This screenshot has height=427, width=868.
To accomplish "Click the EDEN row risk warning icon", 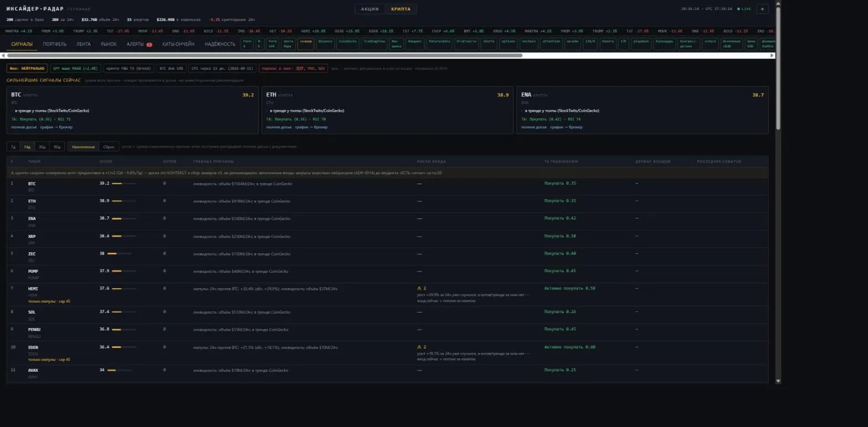I will [x=420, y=347].
